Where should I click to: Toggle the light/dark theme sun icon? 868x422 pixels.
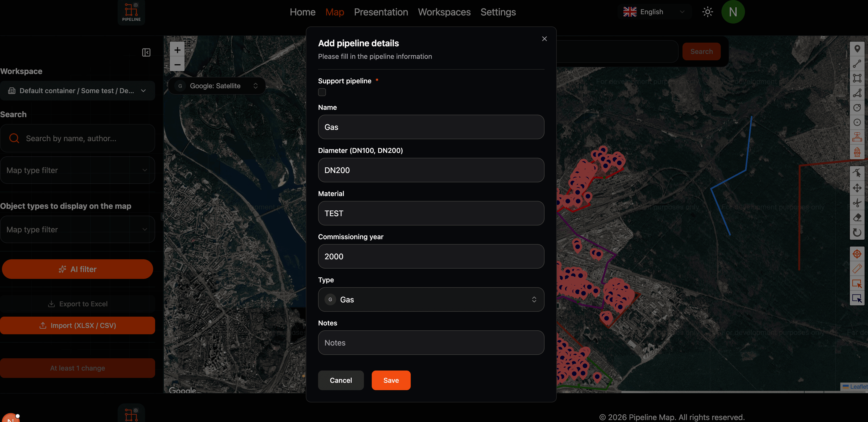point(708,12)
